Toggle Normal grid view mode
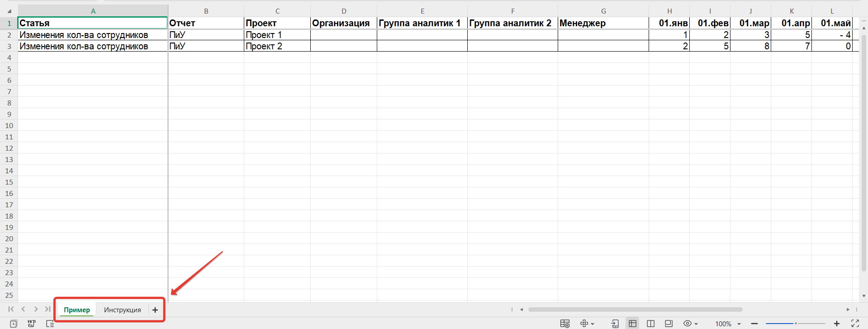The width and height of the screenshot is (868, 329). (632, 324)
